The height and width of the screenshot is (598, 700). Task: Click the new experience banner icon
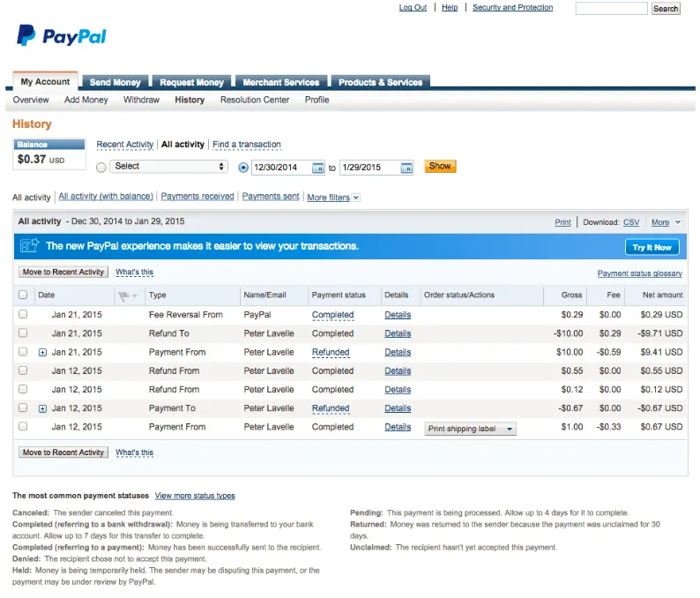pyautogui.click(x=29, y=245)
